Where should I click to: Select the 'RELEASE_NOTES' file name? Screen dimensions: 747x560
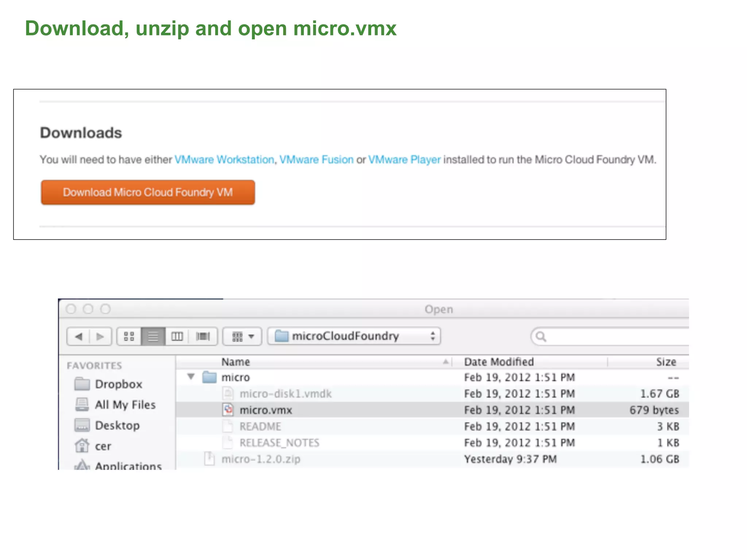click(x=279, y=443)
